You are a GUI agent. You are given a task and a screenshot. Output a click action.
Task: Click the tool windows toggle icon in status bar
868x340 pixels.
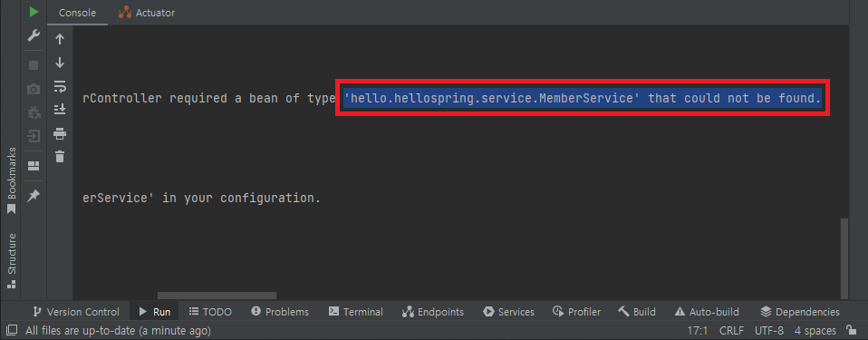click(12, 331)
